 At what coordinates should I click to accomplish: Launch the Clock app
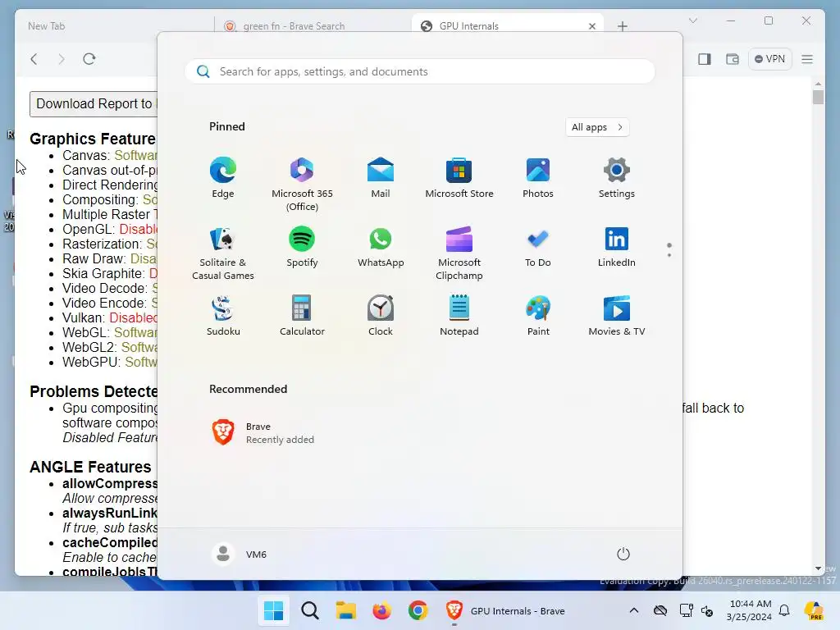click(381, 316)
